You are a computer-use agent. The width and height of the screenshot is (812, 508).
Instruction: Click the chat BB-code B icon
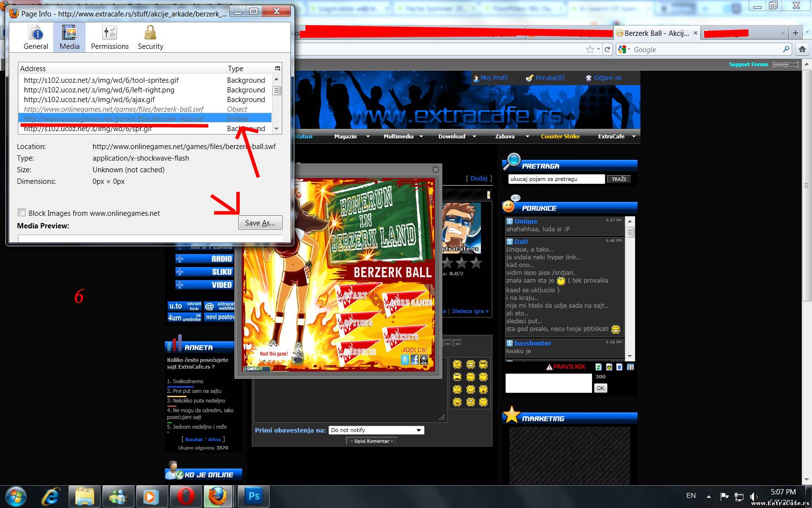[x=620, y=367]
